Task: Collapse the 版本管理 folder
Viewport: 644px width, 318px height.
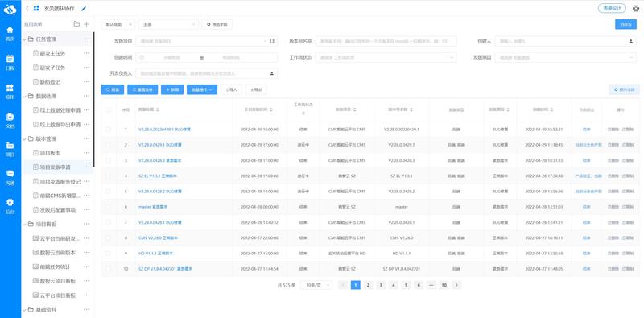Action: point(24,138)
